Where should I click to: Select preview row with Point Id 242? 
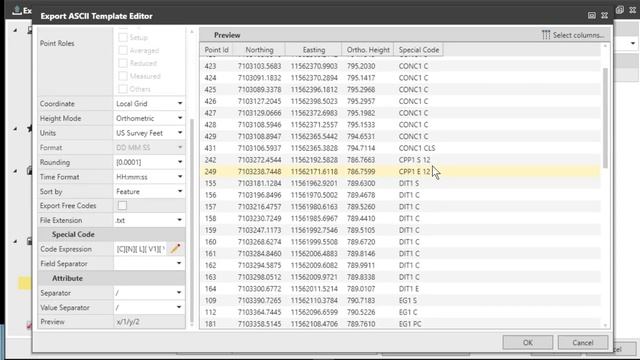[400, 160]
